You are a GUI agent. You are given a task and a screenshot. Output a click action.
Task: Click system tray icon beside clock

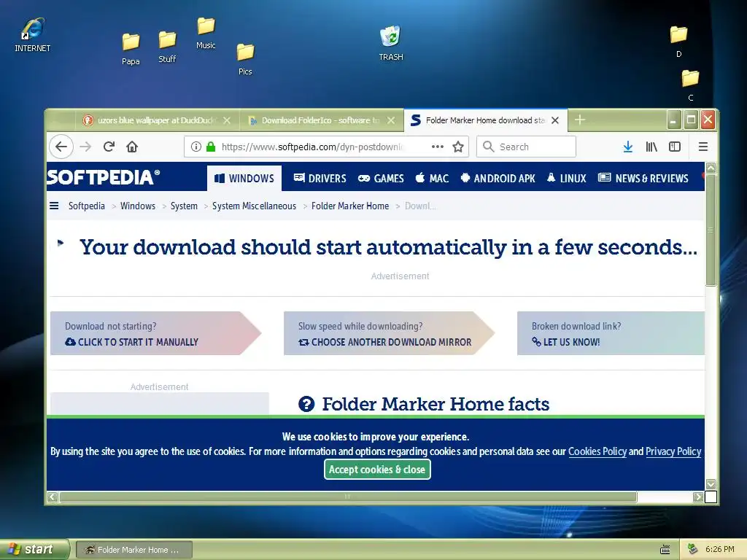pyautogui.click(x=692, y=549)
